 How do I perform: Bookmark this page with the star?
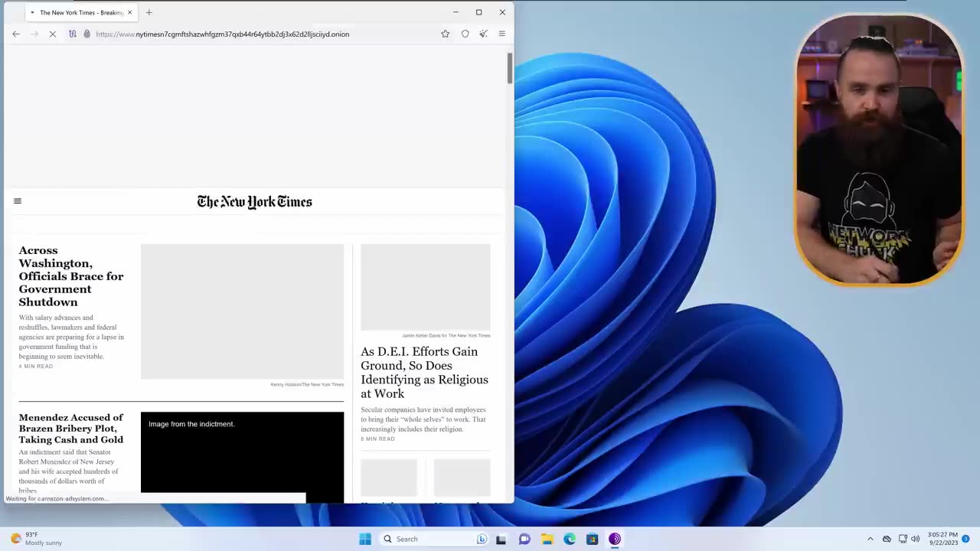445,34
